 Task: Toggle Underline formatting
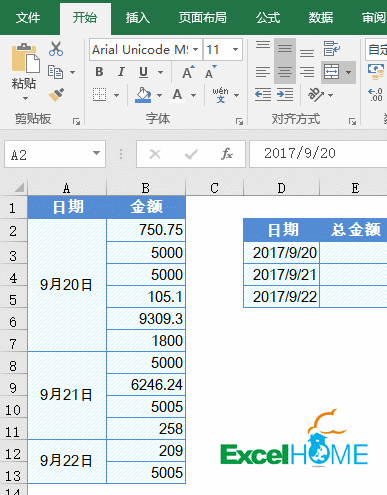[143, 72]
